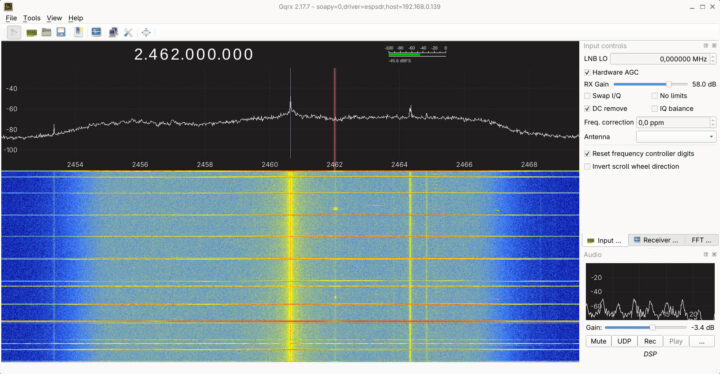
Task: Click the Mute audio button
Action: click(598, 341)
